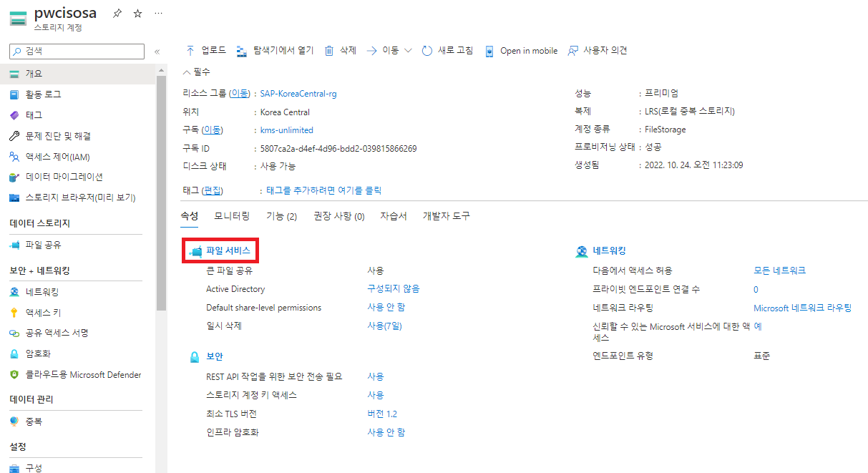Switch to the 개발자 도구 tab
This screenshot has width=868, height=473.
(447, 216)
